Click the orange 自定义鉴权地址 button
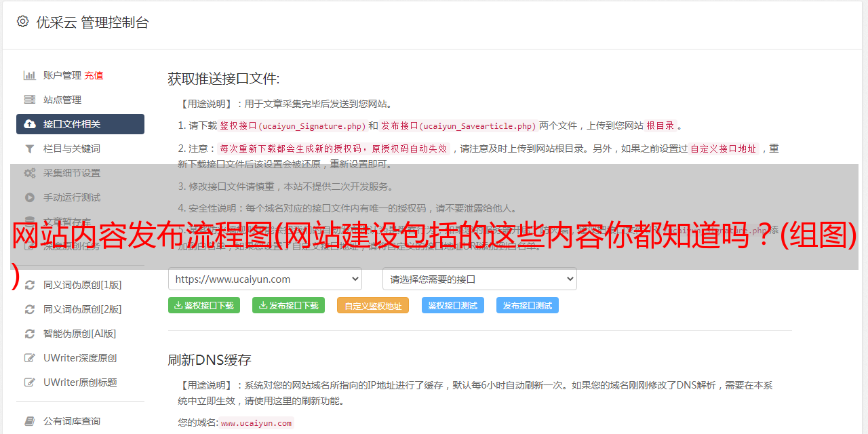This screenshot has width=868, height=434. click(x=373, y=305)
